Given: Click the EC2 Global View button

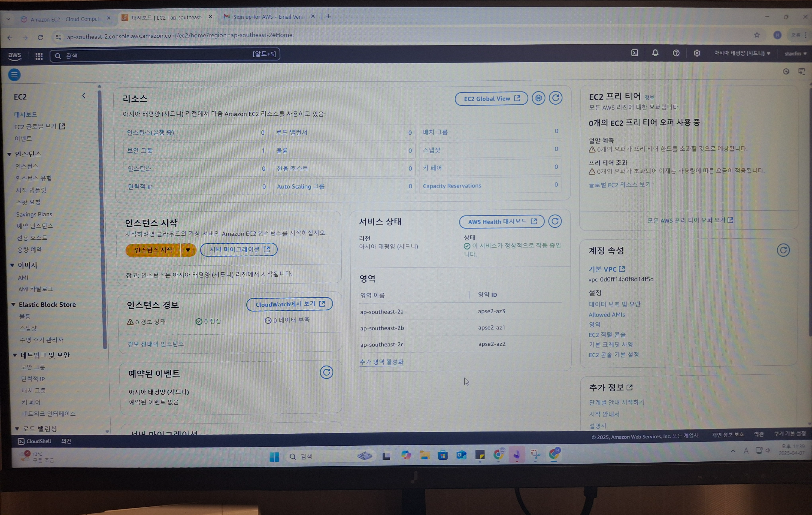Looking at the screenshot, I should (491, 99).
